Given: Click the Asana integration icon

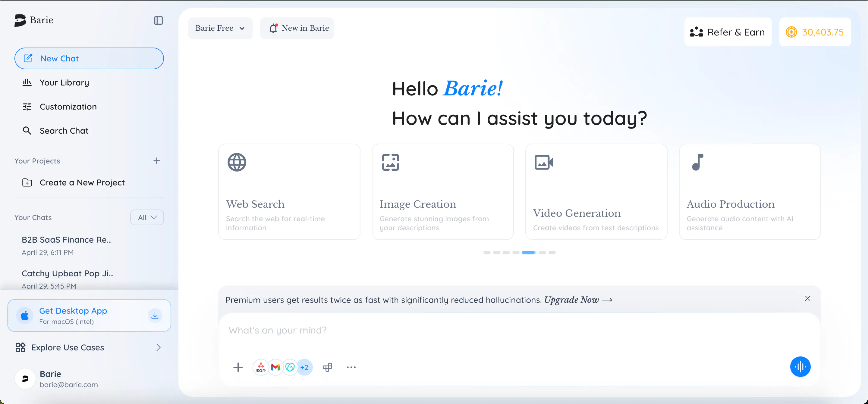Looking at the screenshot, I should pyautogui.click(x=261, y=367).
